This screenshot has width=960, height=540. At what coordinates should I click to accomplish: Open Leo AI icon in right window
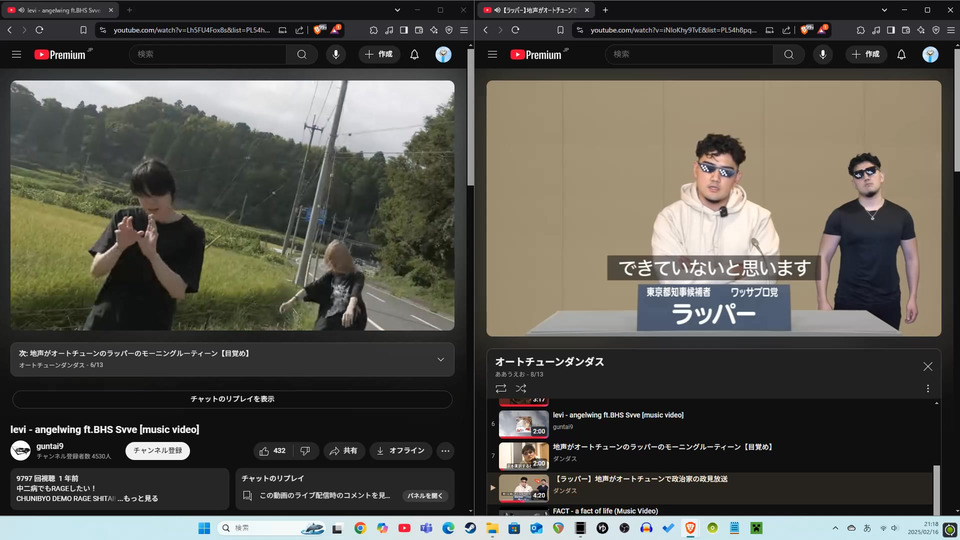point(921,29)
